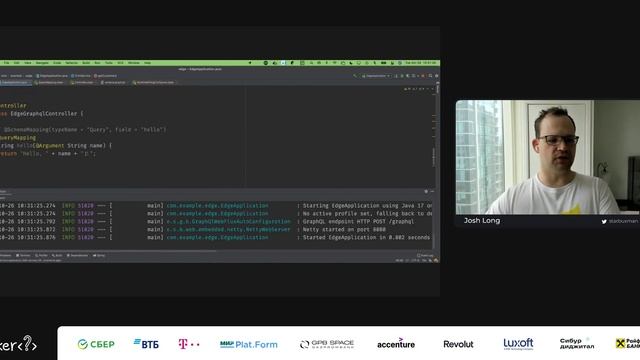Open the Refactor menu

click(71, 63)
